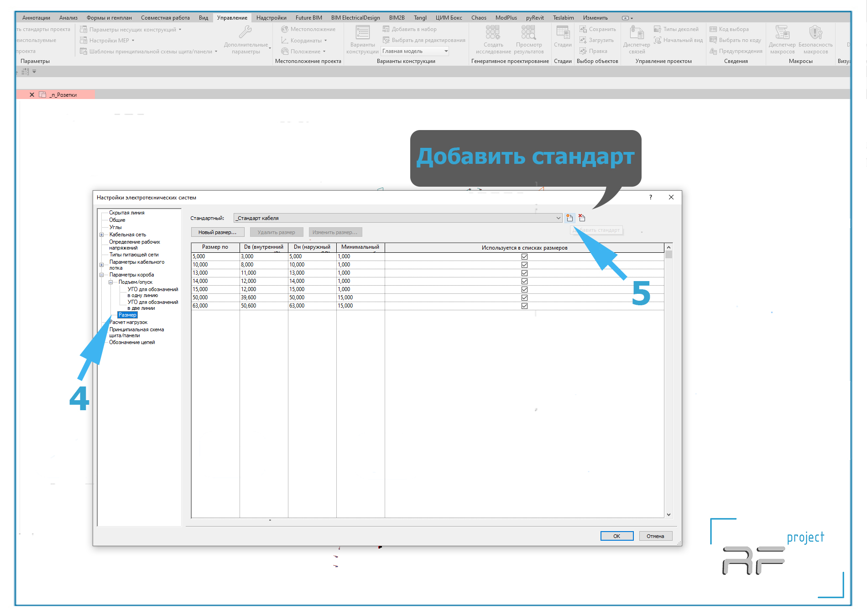Switch to the Надстройки ribbon tab
The image size is (867, 616).
(272, 18)
